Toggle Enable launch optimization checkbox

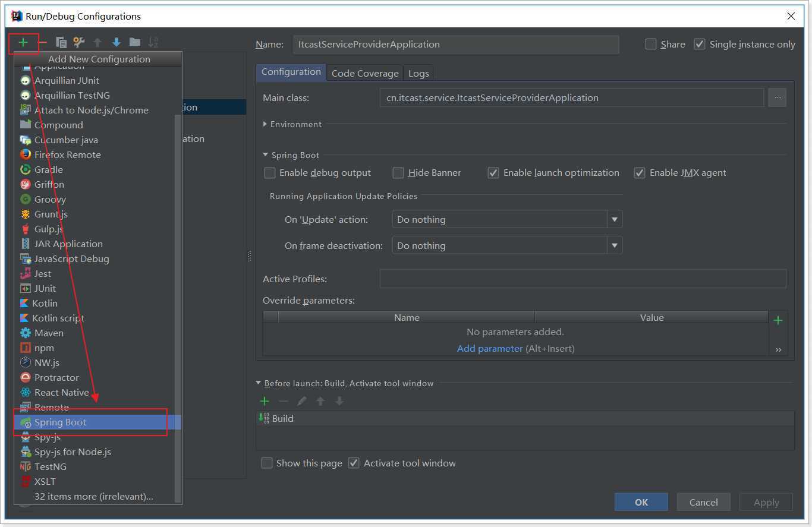coord(493,173)
